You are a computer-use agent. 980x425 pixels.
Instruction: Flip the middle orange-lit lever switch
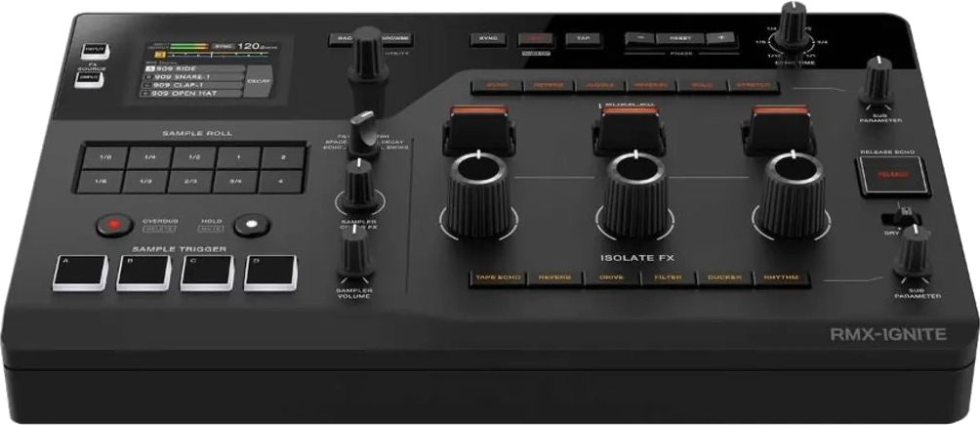pos(630,128)
